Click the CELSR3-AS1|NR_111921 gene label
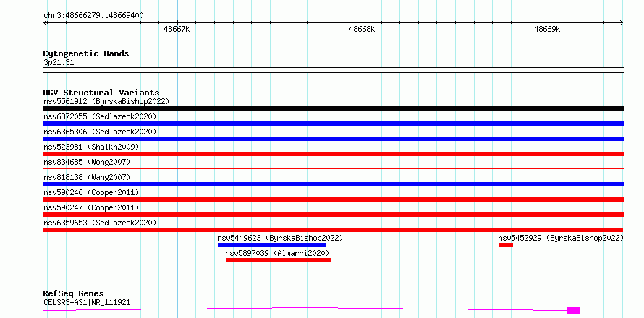 coord(87,302)
